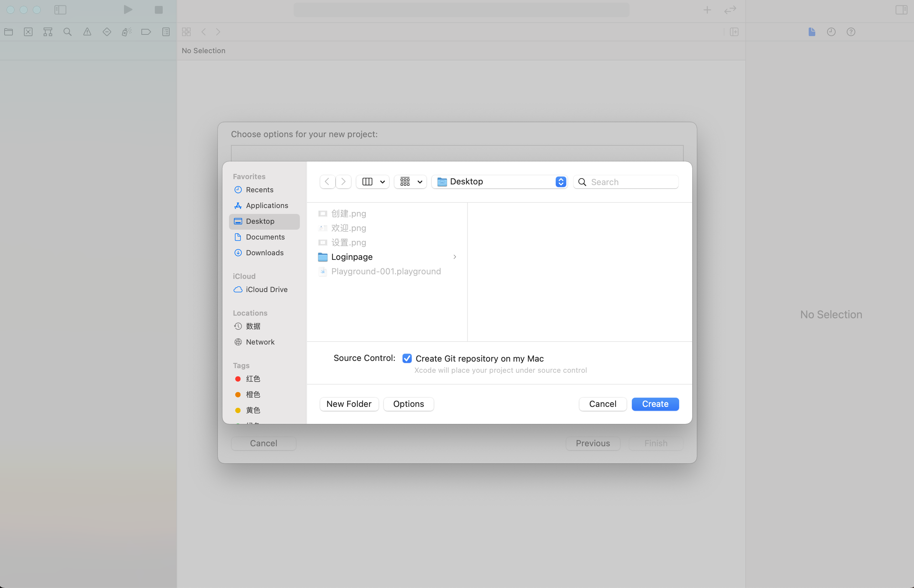Open the Find navigator magnifier icon
The width and height of the screenshot is (914, 588).
click(x=68, y=32)
